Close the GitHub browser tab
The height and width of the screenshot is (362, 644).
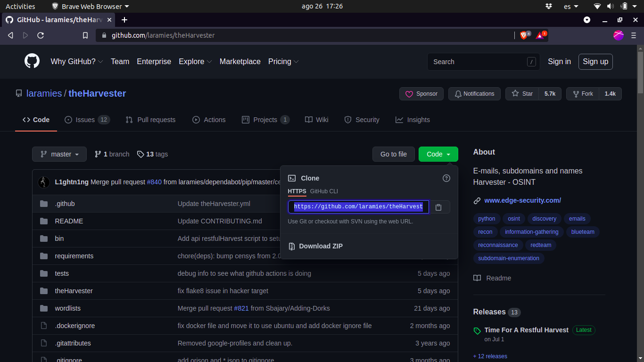coord(109,20)
